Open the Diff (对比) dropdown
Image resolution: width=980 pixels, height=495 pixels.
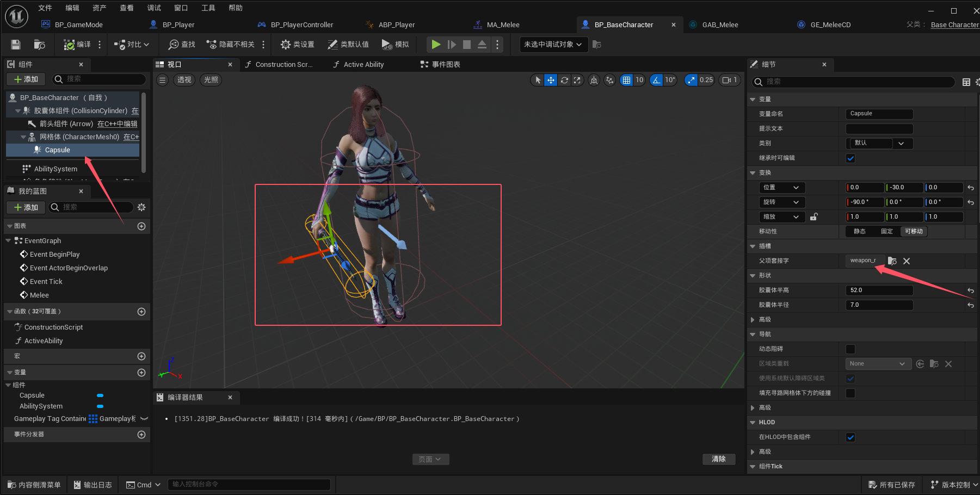tap(131, 45)
